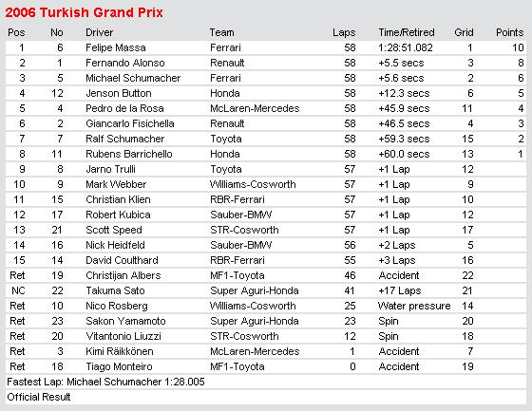Click Pedro de la Rosa driver entry

(x=124, y=108)
